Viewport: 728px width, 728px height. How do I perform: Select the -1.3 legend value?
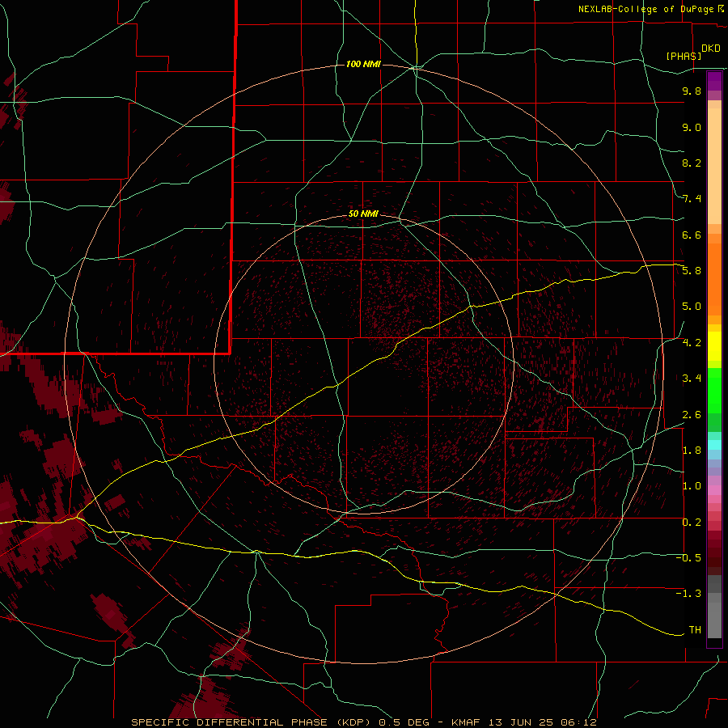pos(688,594)
